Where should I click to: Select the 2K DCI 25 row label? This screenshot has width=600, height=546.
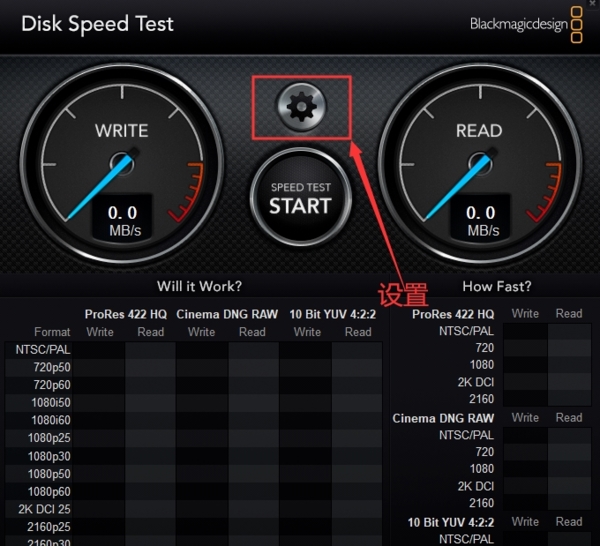click(x=44, y=509)
